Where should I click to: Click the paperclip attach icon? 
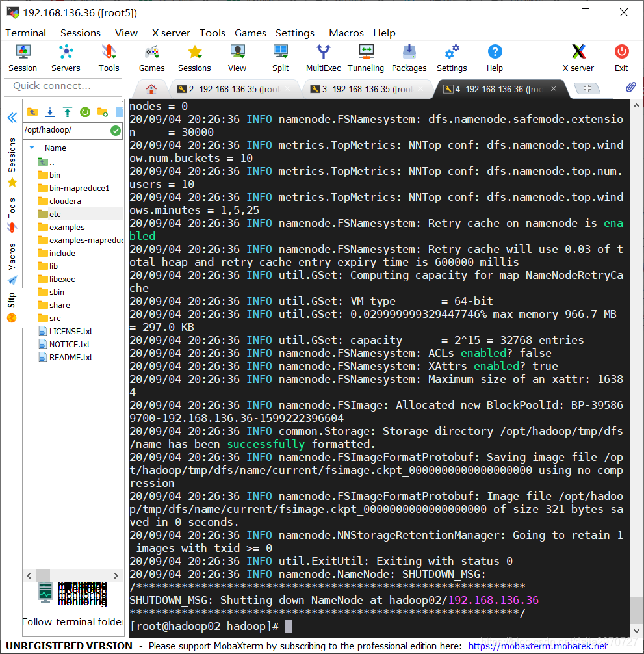[x=630, y=87]
